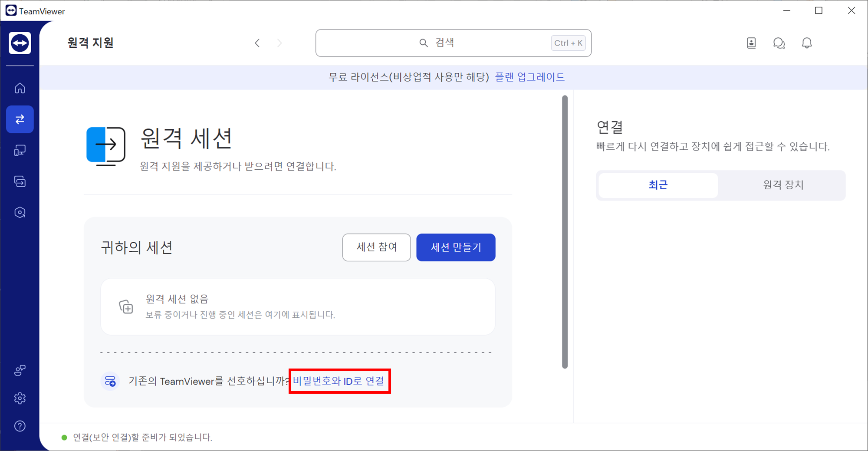This screenshot has height=451, width=868.
Task: Click '기존의 TeamViewer를 선호하십니까?' text
Action: coord(209,381)
